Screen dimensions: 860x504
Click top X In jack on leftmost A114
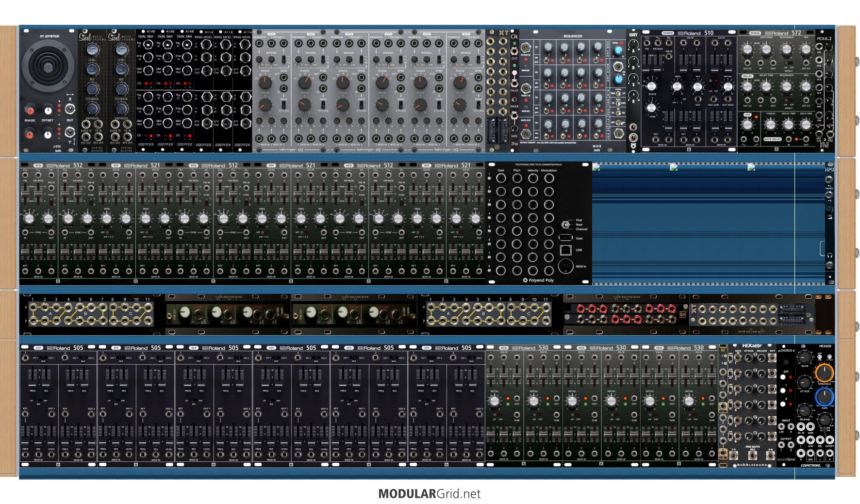pyautogui.click(x=206, y=45)
